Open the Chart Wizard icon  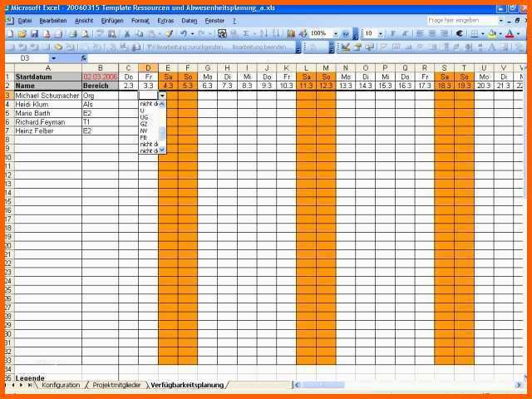tap(291, 33)
